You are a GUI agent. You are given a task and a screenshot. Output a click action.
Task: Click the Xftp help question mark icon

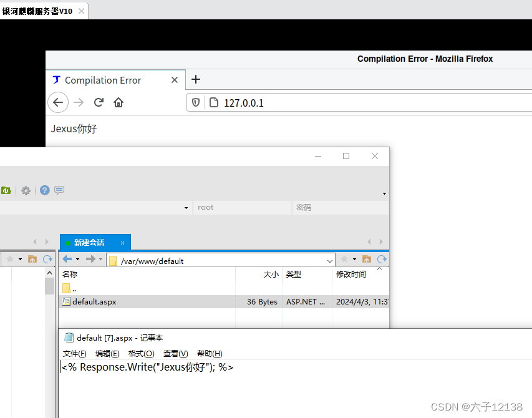pyautogui.click(x=44, y=190)
